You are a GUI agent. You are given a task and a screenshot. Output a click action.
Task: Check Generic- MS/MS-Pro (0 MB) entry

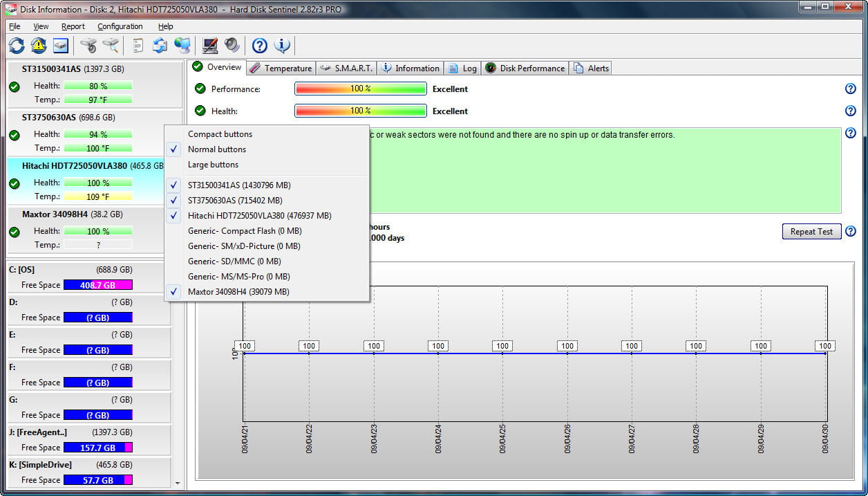tap(266, 277)
